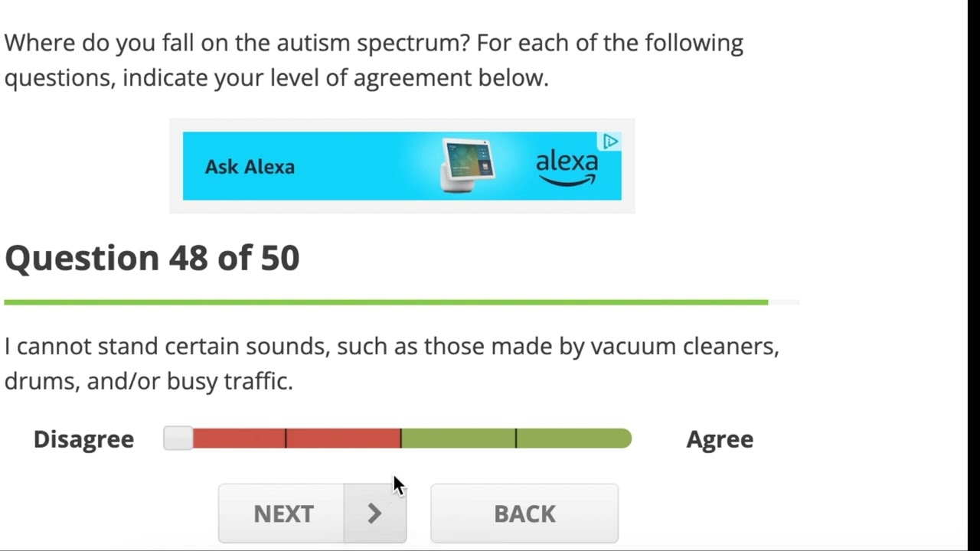
Task: Click the Agree label
Action: point(719,439)
